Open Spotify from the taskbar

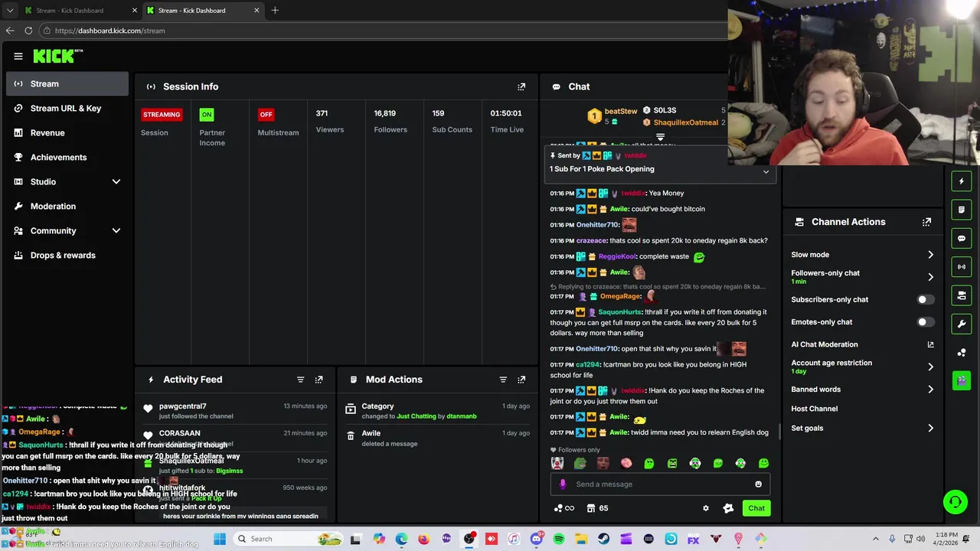click(x=559, y=540)
